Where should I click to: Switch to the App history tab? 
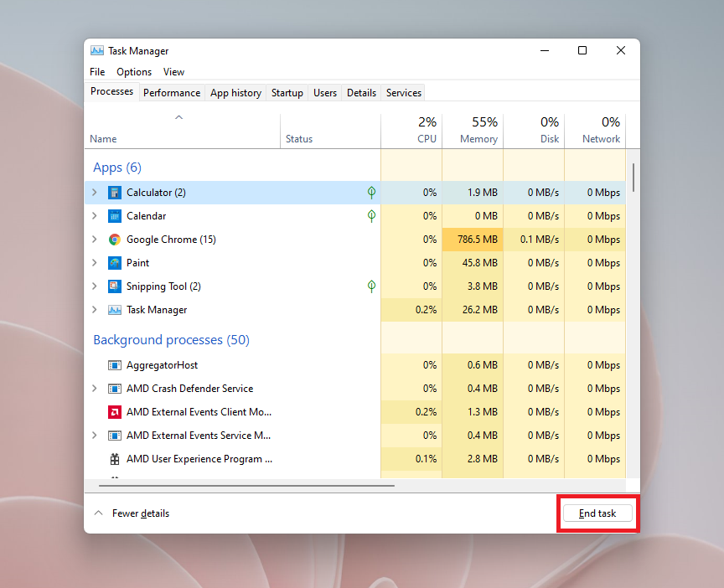[235, 93]
